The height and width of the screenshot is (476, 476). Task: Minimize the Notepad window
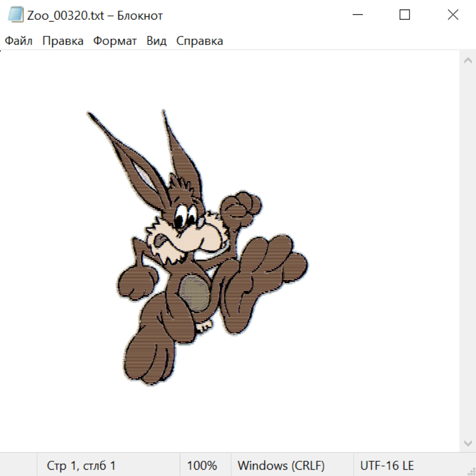point(356,15)
